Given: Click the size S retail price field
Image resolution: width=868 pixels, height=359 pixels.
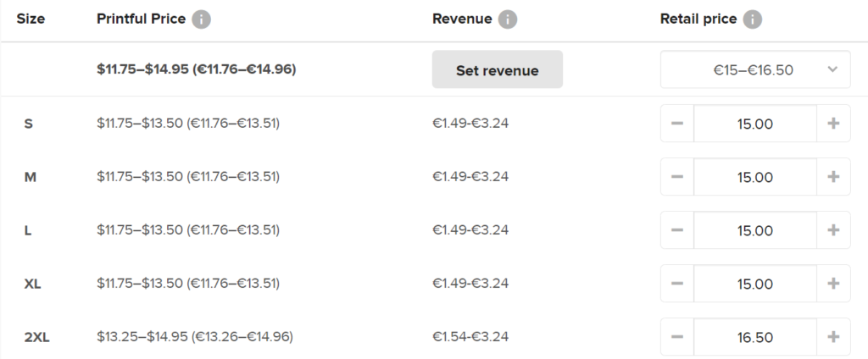Looking at the screenshot, I should [x=754, y=124].
